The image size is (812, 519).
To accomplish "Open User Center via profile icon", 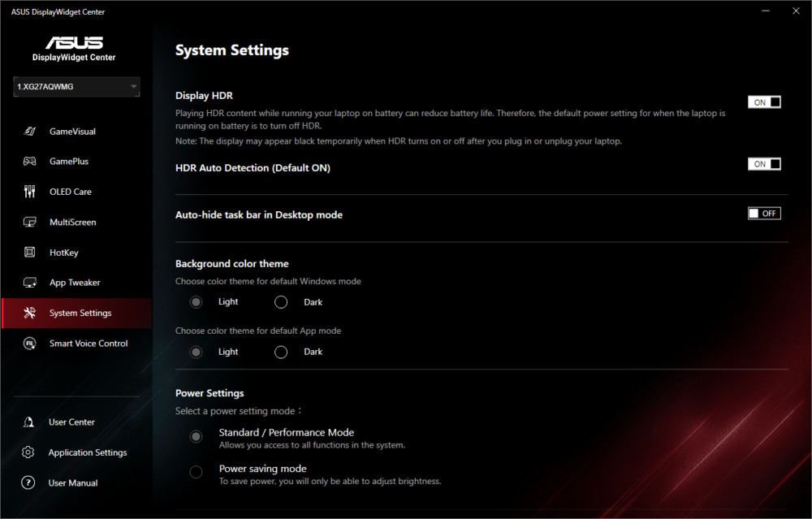I will [28, 422].
